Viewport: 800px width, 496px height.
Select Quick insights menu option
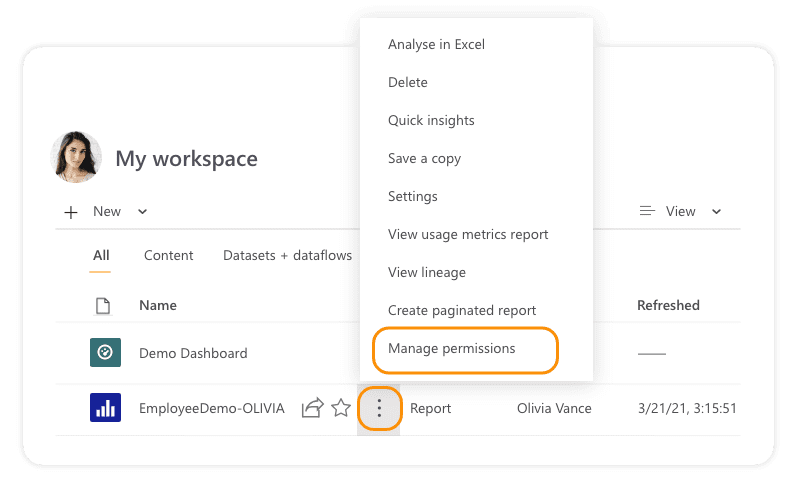[431, 120]
